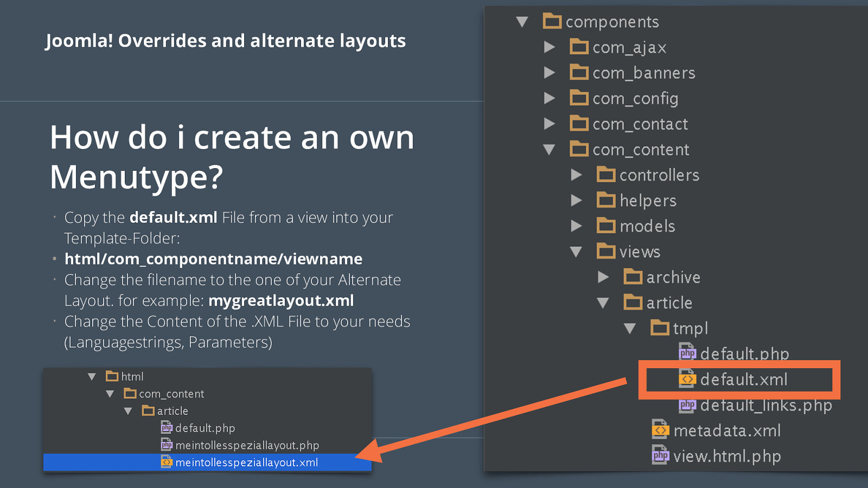Viewport: 868px width, 488px height.
Task: Click the components folder icon
Action: tap(552, 21)
